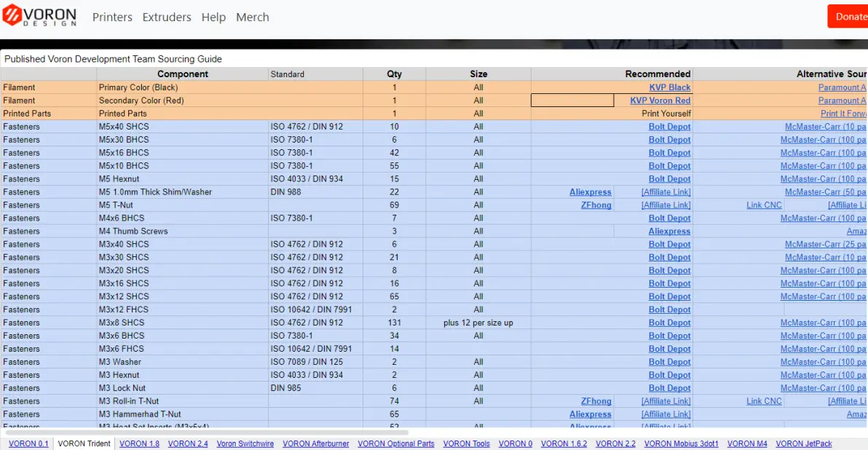Open the Print It Forward link
868x450 pixels.
tap(843, 114)
